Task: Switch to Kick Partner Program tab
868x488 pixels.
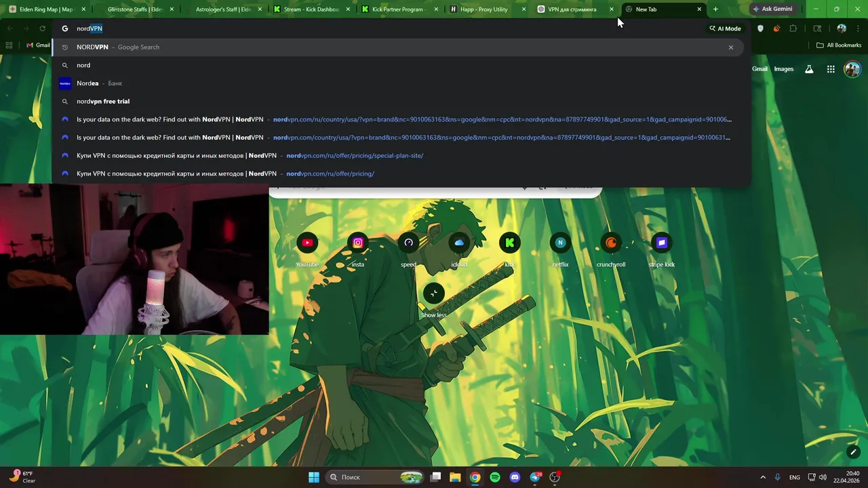Action: click(x=397, y=9)
